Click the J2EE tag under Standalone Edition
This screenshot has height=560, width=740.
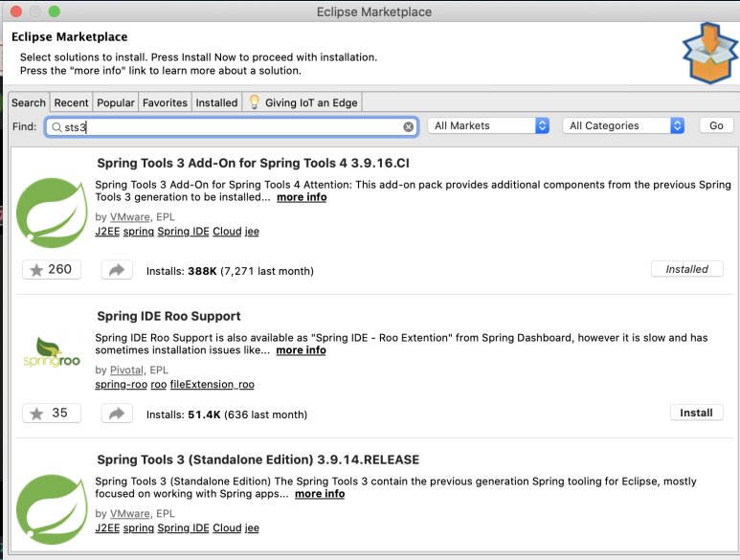click(107, 527)
